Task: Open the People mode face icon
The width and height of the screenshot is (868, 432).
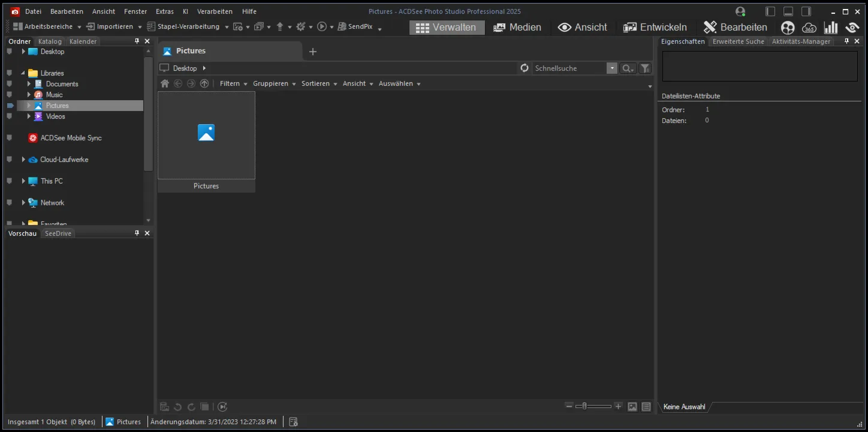Action: pos(788,28)
